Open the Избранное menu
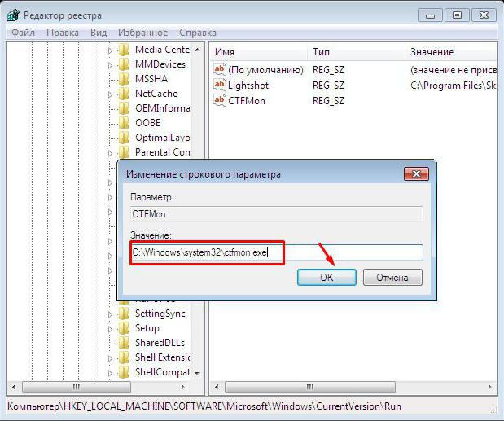The width and height of the screenshot is (504, 421). [142, 33]
